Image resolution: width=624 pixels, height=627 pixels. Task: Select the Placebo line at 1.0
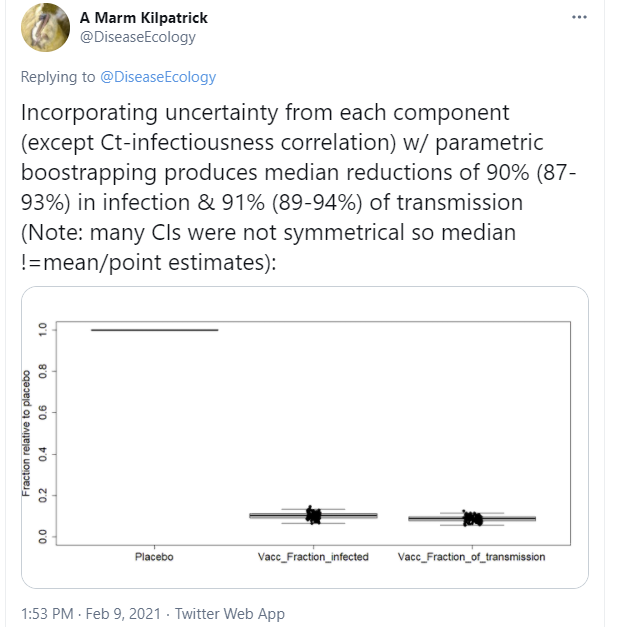click(x=154, y=330)
